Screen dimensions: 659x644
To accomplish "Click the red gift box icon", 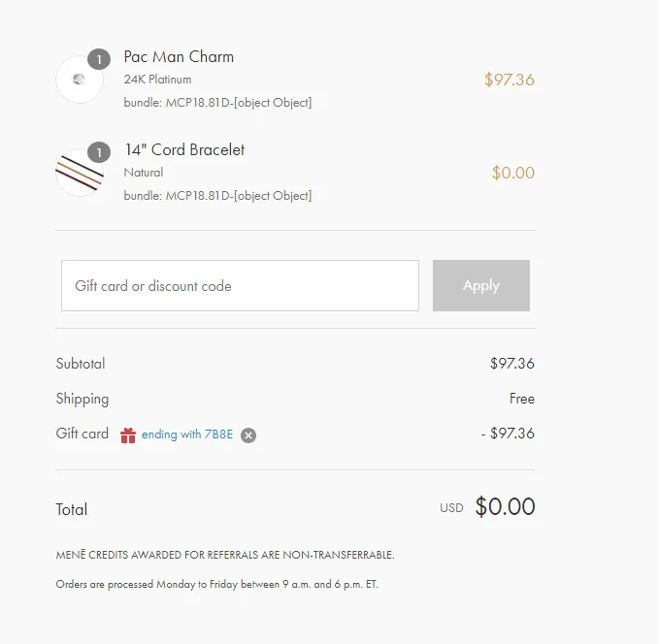I will tap(128, 435).
